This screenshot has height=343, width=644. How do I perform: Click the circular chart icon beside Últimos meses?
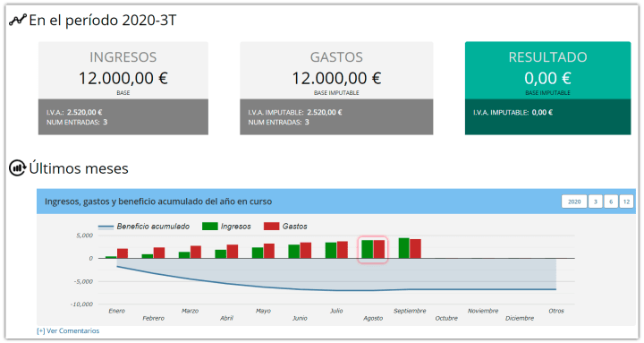click(17, 167)
